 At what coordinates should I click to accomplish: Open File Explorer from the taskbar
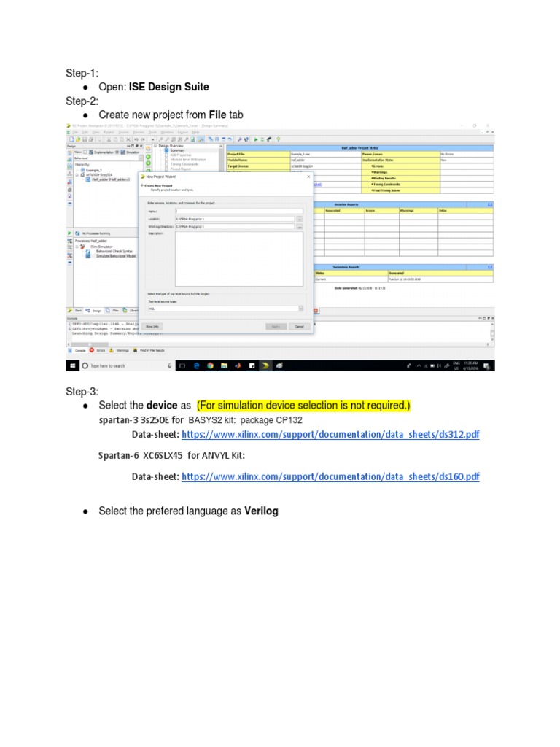224,366
